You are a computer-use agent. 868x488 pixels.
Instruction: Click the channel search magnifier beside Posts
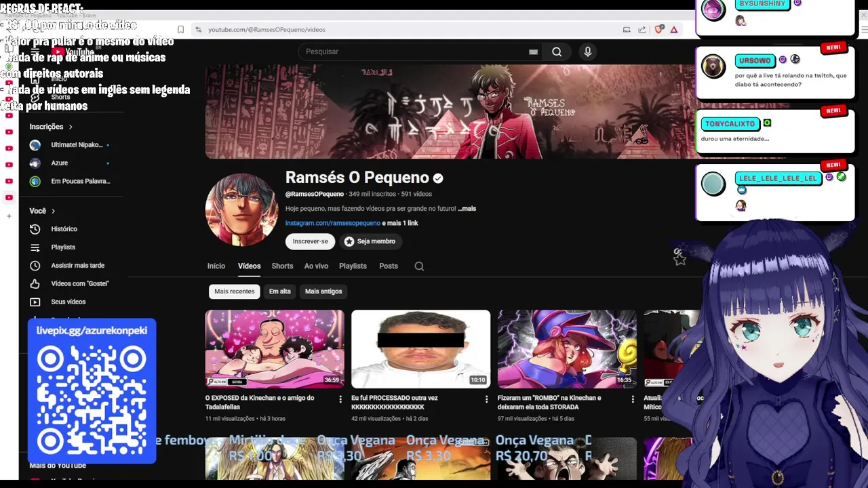coord(419,266)
